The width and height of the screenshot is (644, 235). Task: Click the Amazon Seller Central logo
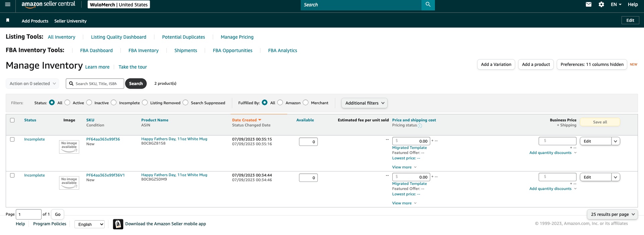coord(48,4)
